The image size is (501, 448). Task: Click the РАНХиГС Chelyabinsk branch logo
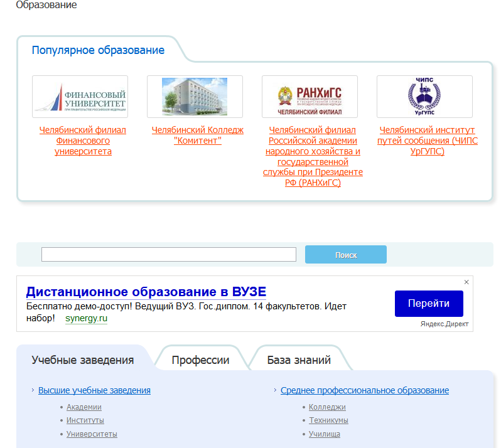click(x=310, y=97)
